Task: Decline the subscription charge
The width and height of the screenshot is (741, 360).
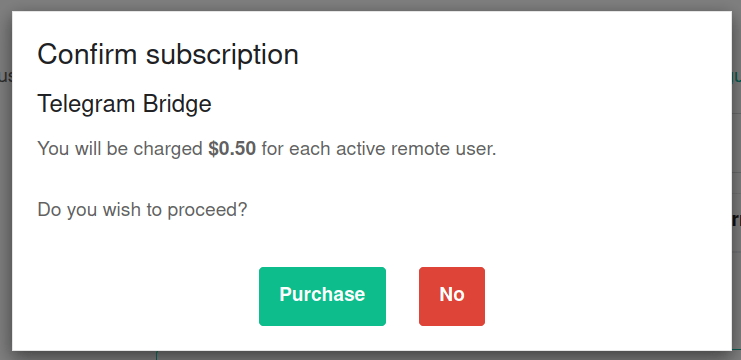Action: pos(452,296)
